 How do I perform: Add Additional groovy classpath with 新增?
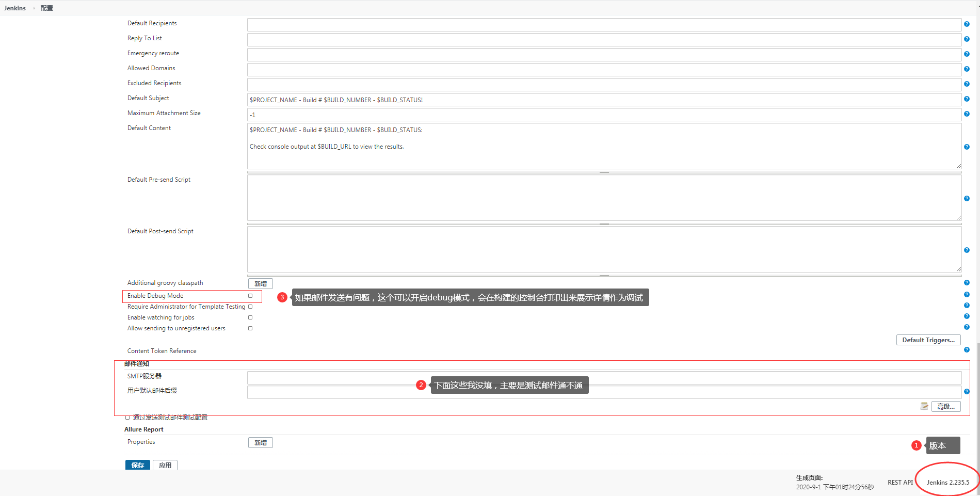pyautogui.click(x=260, y=283)
